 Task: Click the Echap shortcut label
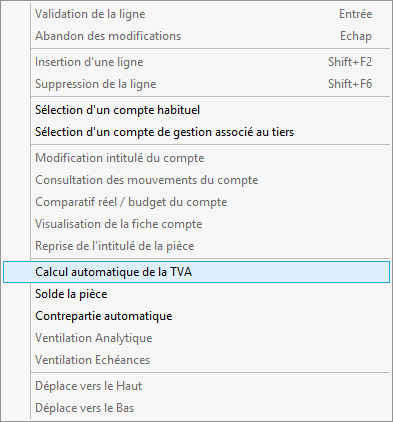(356, 36)
